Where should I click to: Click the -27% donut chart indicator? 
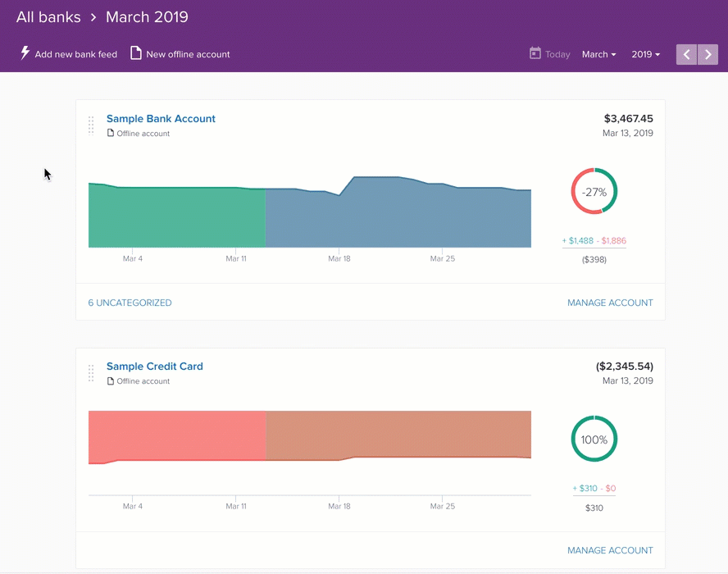594,192
